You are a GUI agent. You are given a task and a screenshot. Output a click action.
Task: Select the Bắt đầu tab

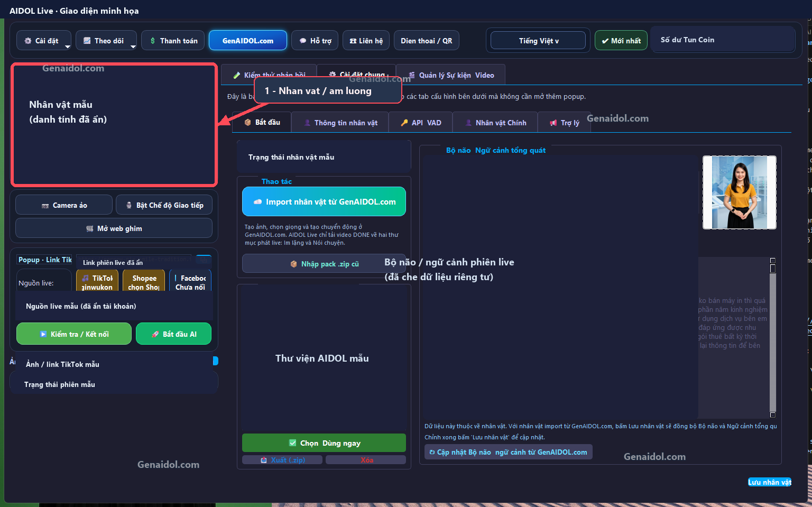tap(262, 122)
